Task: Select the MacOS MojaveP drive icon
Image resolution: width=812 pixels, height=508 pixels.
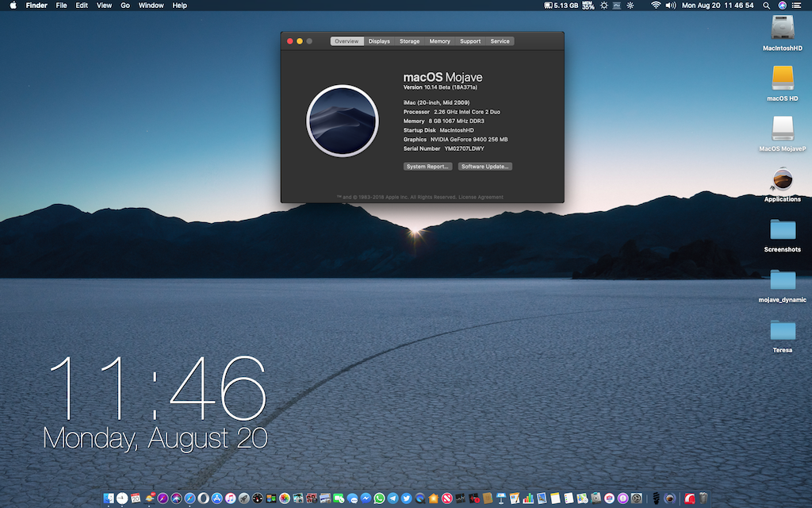Action: 783,128
